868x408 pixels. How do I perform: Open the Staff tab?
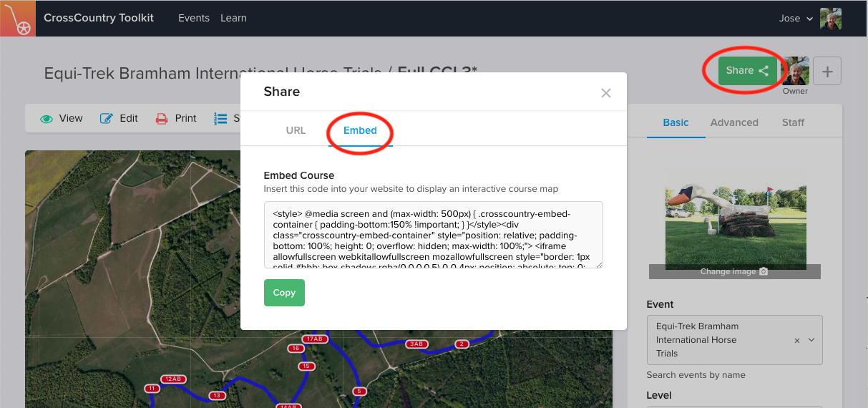point(793,122)
